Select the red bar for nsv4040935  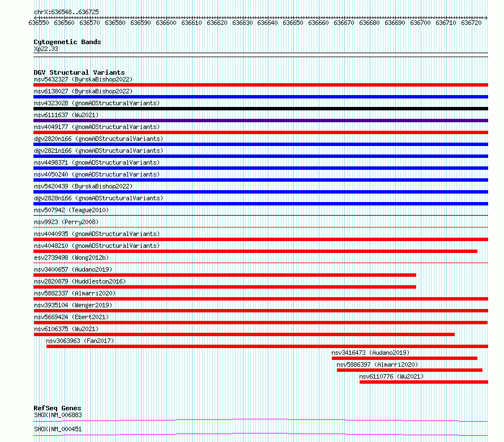coord(260,239)
